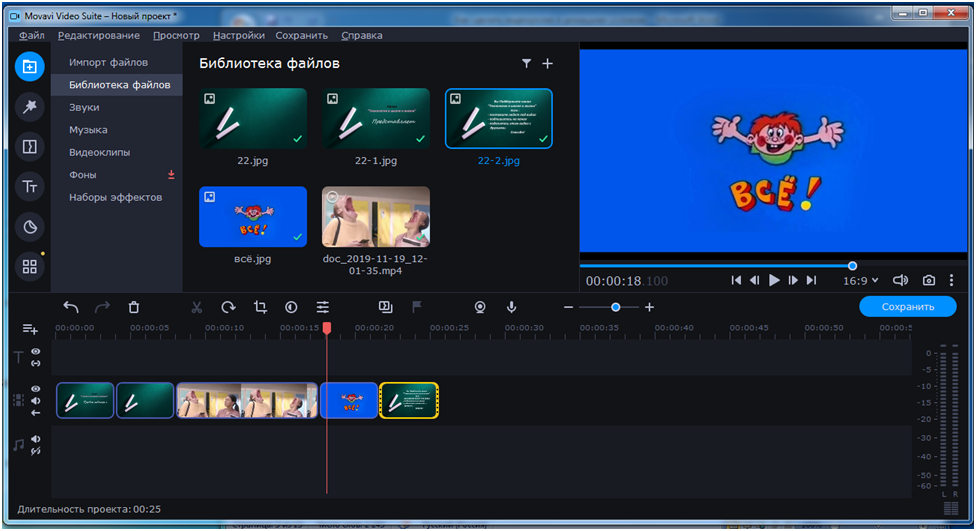This screenshot has height=531, width=976.
Task: Select the doc_2019-11-19 mp4 thumbnail
Action: (x=376, y=217)
